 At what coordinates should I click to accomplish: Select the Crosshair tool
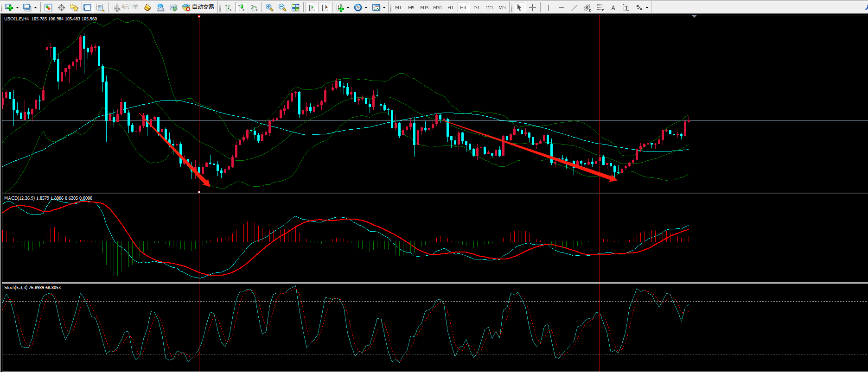(532, 7)
